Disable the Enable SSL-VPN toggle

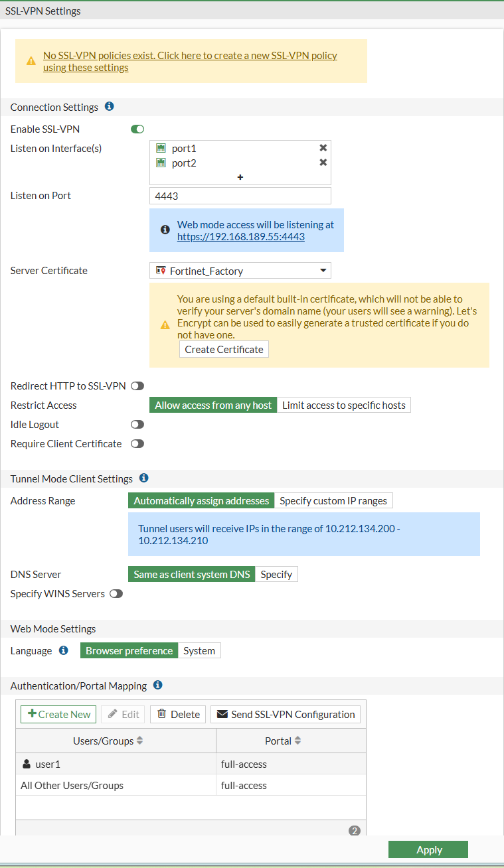(137, 129)
